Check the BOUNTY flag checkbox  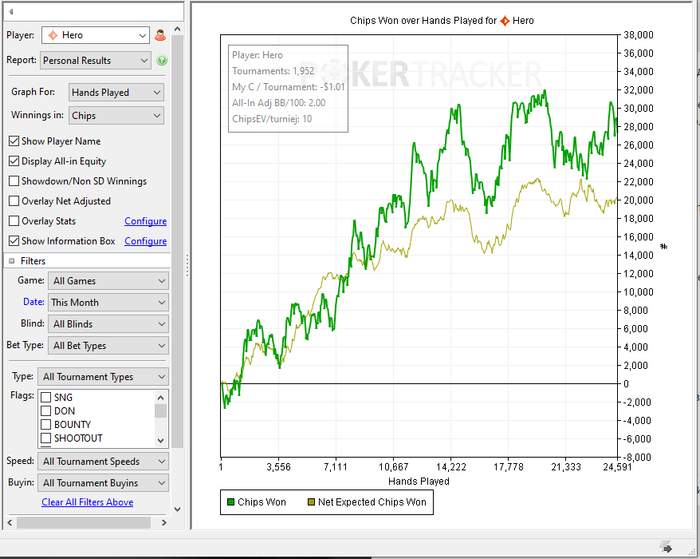coord(45,425)
